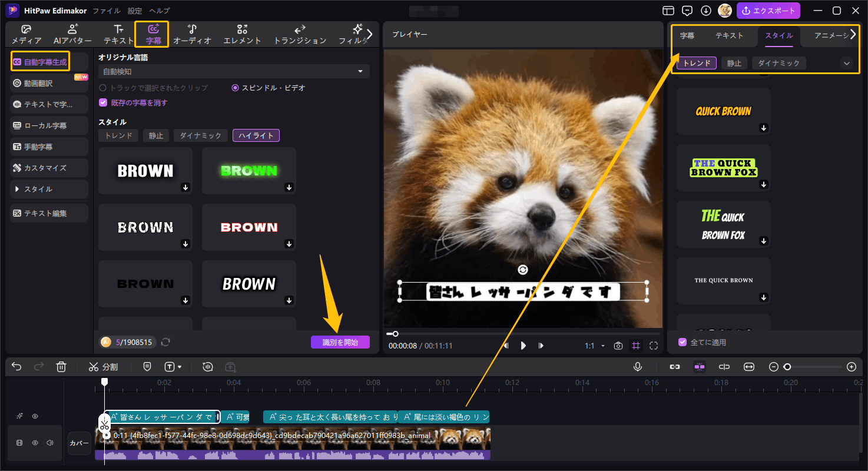The width and height of the screenshot is (868, 471).
Task: Take a snapshot with the camera icon
Action: click(618, 346)
